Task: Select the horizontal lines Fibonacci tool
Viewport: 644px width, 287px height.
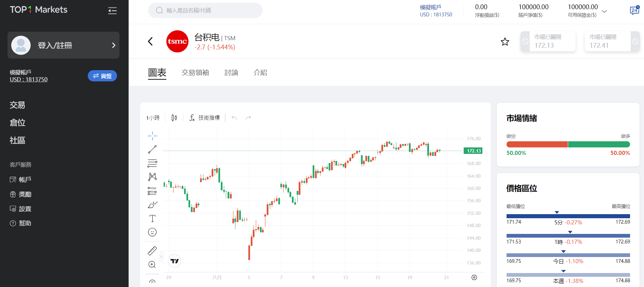Action: [x=152, y=163]
